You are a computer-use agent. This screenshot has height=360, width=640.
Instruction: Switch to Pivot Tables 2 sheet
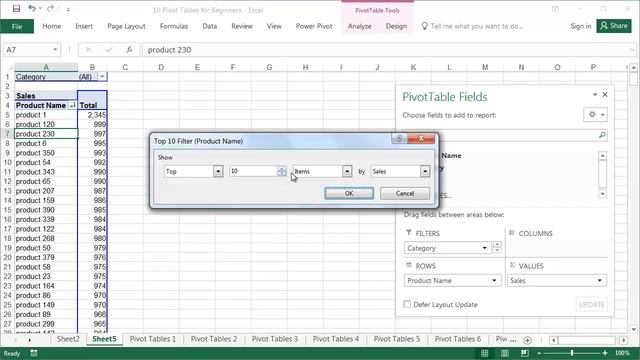pyautogui.click(x=214, y=339)
